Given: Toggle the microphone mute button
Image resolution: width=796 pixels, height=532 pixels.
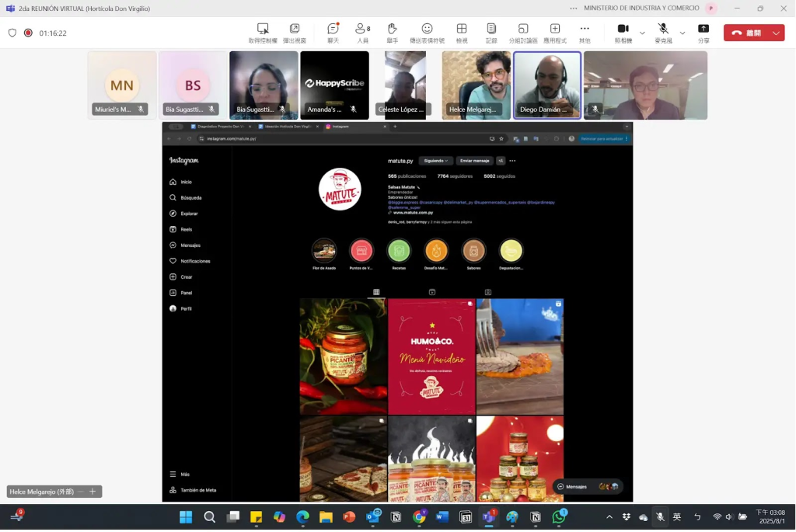Looking at the screenshot, I should (x=663, y=33).
